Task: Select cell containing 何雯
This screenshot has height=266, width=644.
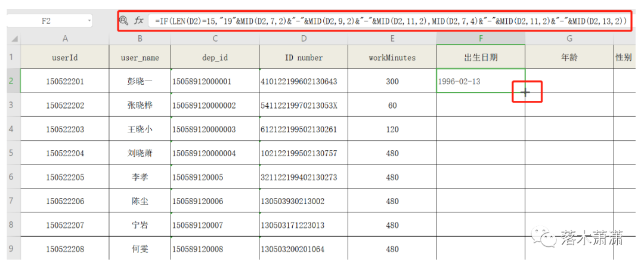Action: (140, 249)
